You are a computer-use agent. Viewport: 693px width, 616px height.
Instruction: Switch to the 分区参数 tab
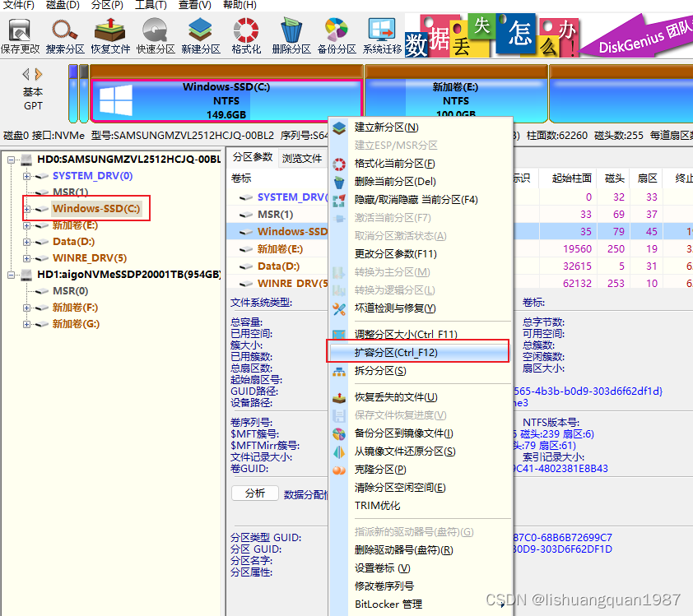tap(253, 158)
